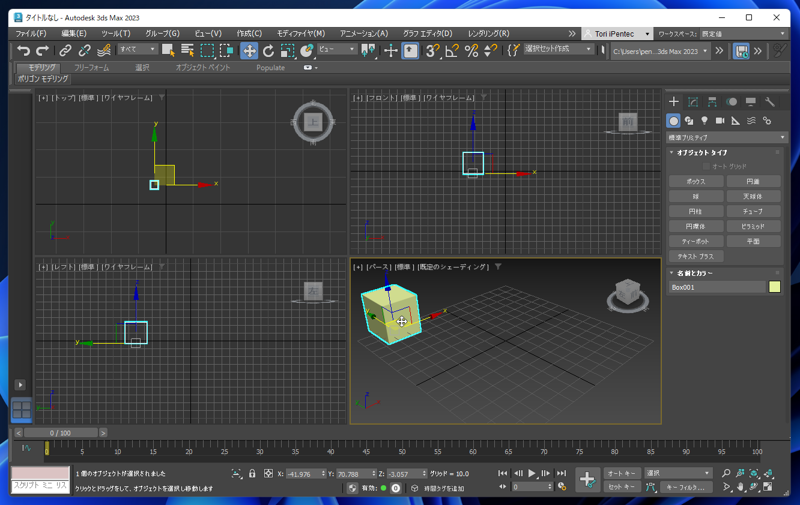The image size is (800, 505).
Task: Click the ティーポット primitive button
Action: pyautogui.click(x=696, y=241)
